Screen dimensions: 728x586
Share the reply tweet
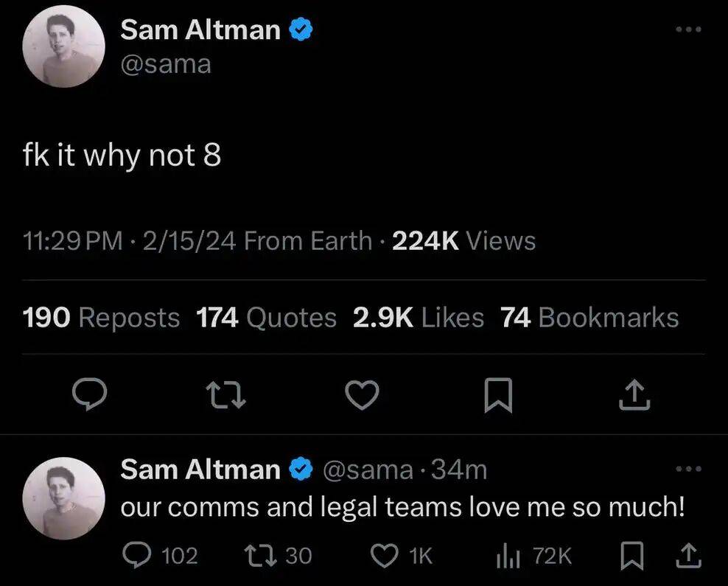(687, 555)
